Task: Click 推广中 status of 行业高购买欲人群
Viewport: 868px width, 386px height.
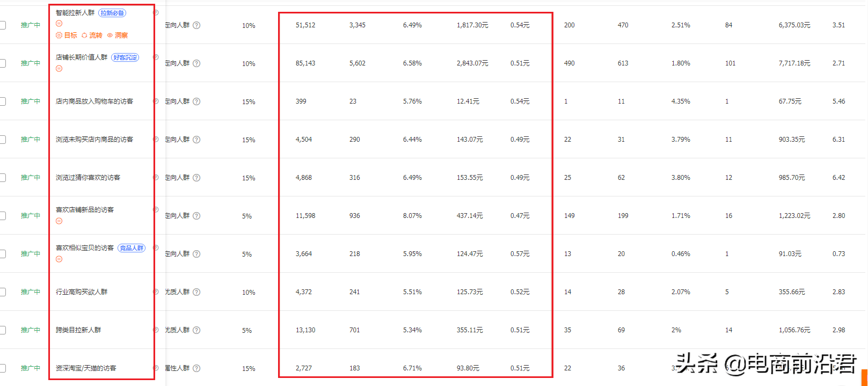Action: coord(31,292)
